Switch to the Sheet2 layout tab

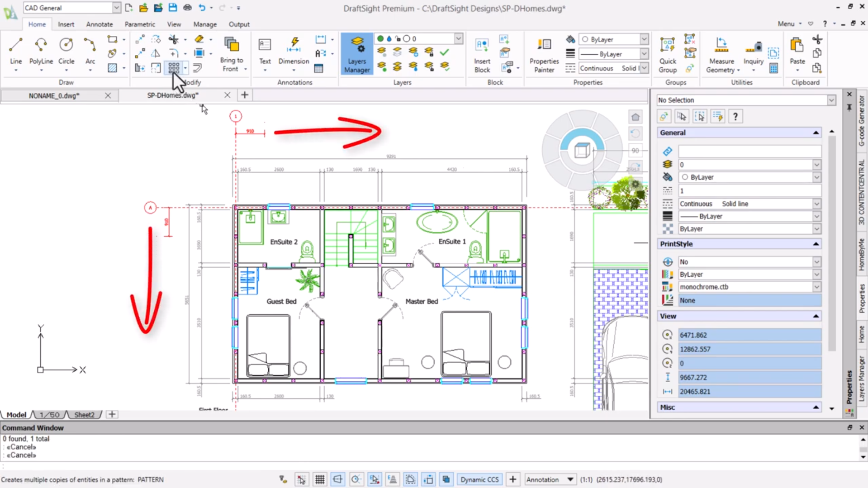84,415
